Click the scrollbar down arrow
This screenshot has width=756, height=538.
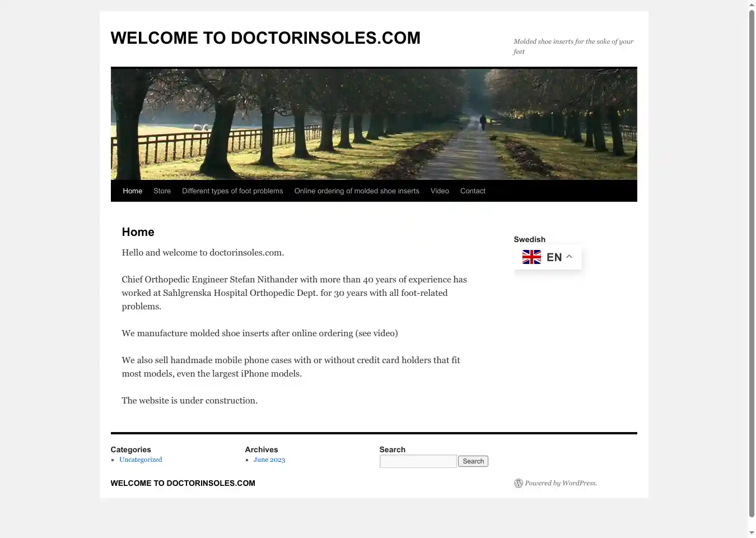pyautogui.click(x=752, y=532)
